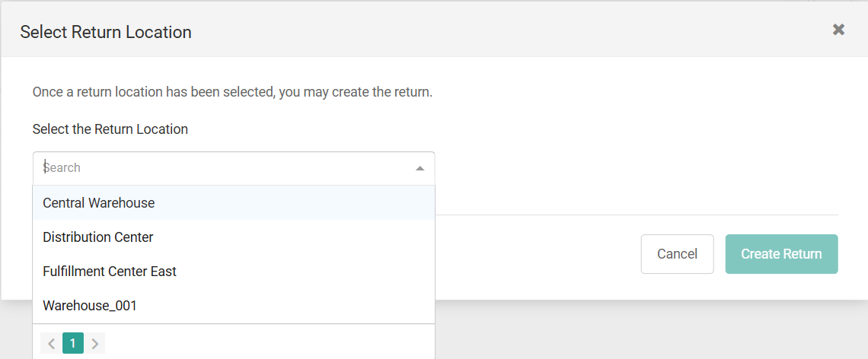Click the pagination strip beside the page arrows

266,344
